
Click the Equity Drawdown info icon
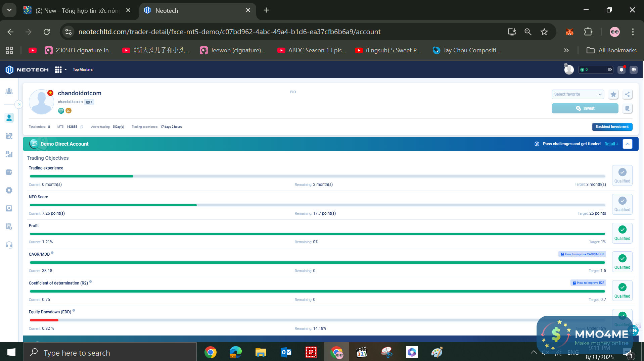click(74, 311)
